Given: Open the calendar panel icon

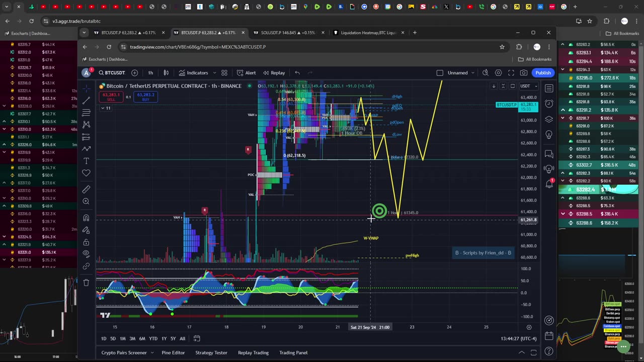Looking at the screenshot, I should click(x=549, y=336).
